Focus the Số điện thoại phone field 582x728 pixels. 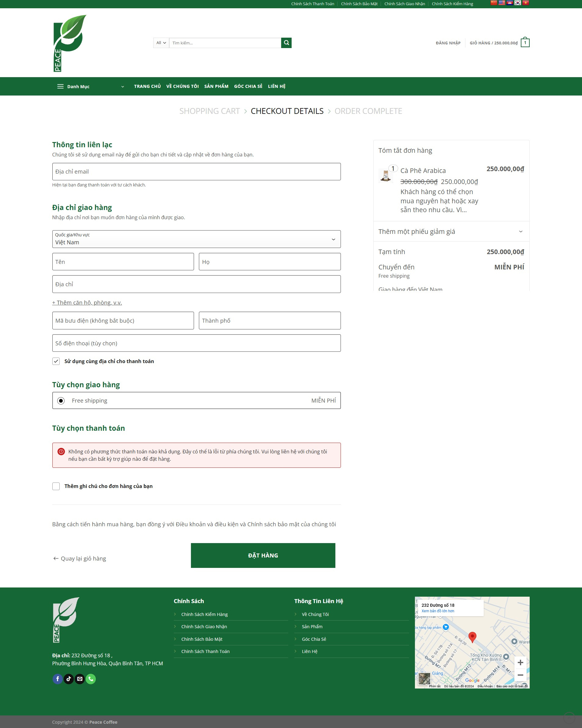click(196, 343)
